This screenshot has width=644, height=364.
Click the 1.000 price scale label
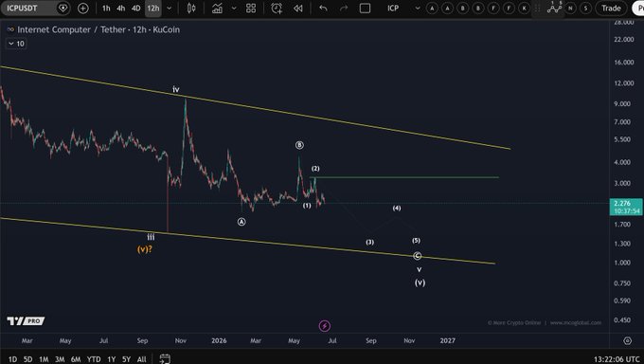(622, 263)
